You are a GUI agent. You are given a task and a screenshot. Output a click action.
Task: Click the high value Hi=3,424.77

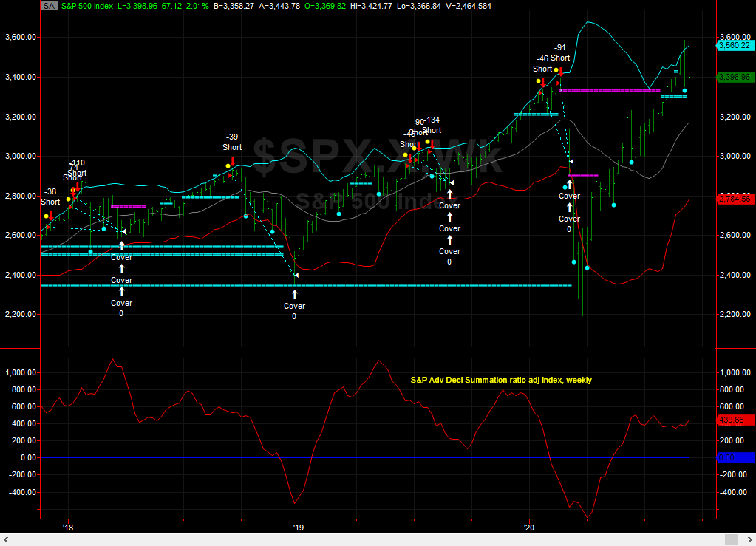pyautogui.click(x=371, y=6)
